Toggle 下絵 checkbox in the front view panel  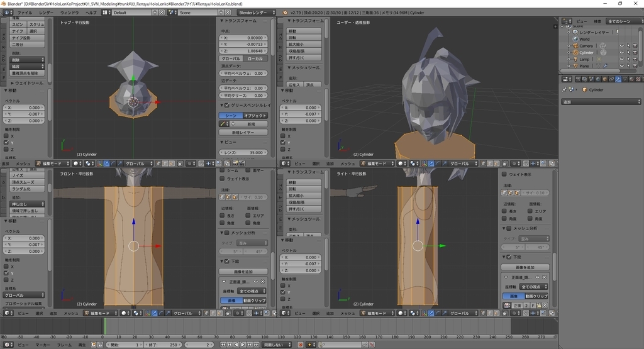tap(226, 261)
